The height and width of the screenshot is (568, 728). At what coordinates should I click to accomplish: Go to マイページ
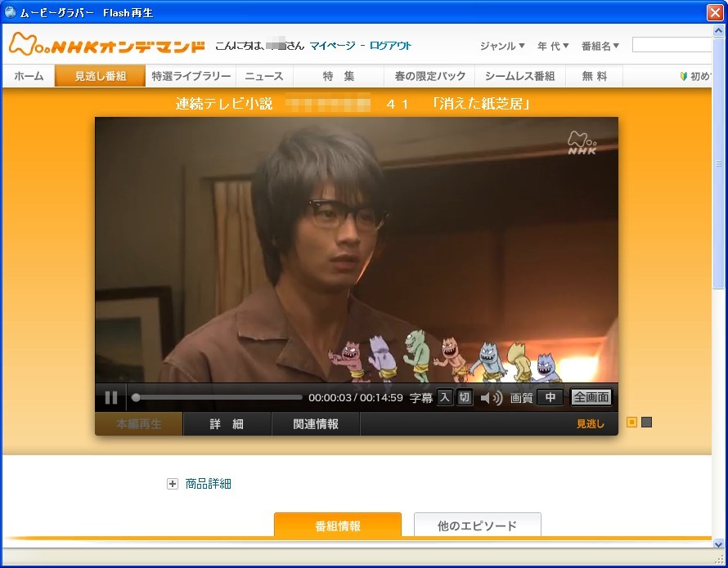point(332,46)
